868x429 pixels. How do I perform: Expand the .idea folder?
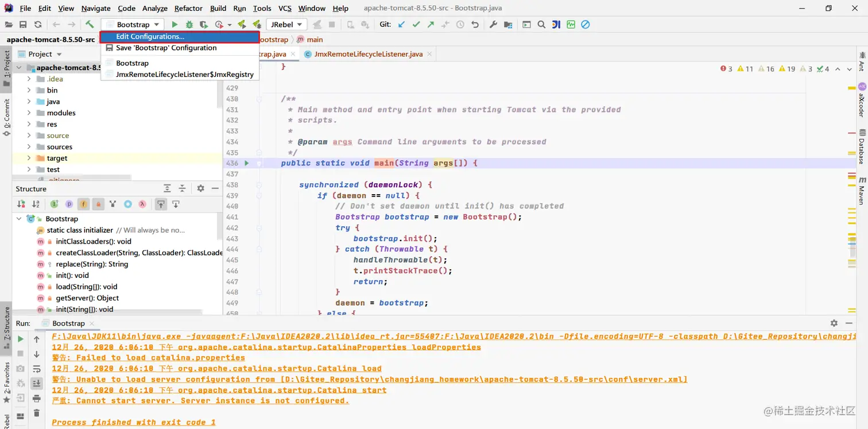click(x=29, y=79)
